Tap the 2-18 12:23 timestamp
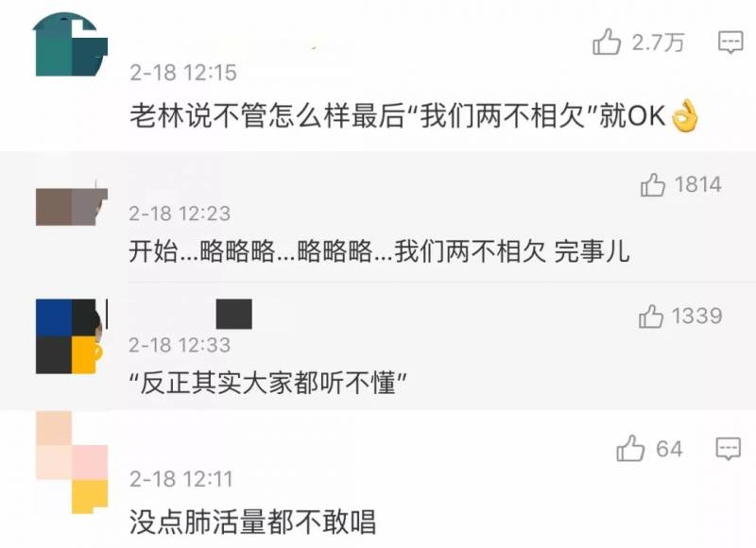Viewport: 756px width, 548px height. [180, 214]
